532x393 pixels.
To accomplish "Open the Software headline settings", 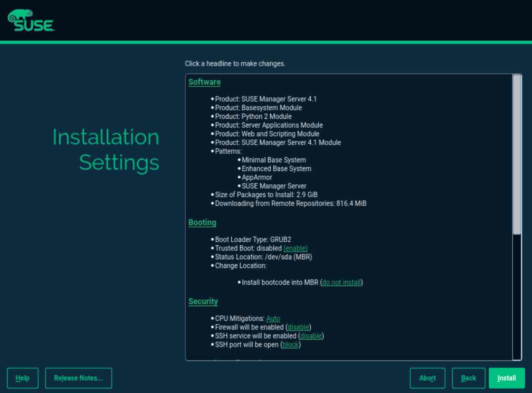I will click(x=205, y=82).
